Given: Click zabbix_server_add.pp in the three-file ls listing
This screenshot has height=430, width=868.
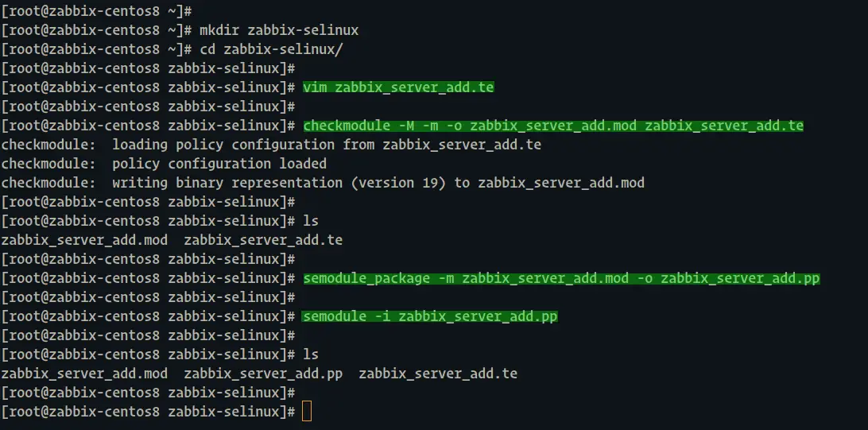Looking at the screenshot, I should pyautogui.click(x=263, y=374).
